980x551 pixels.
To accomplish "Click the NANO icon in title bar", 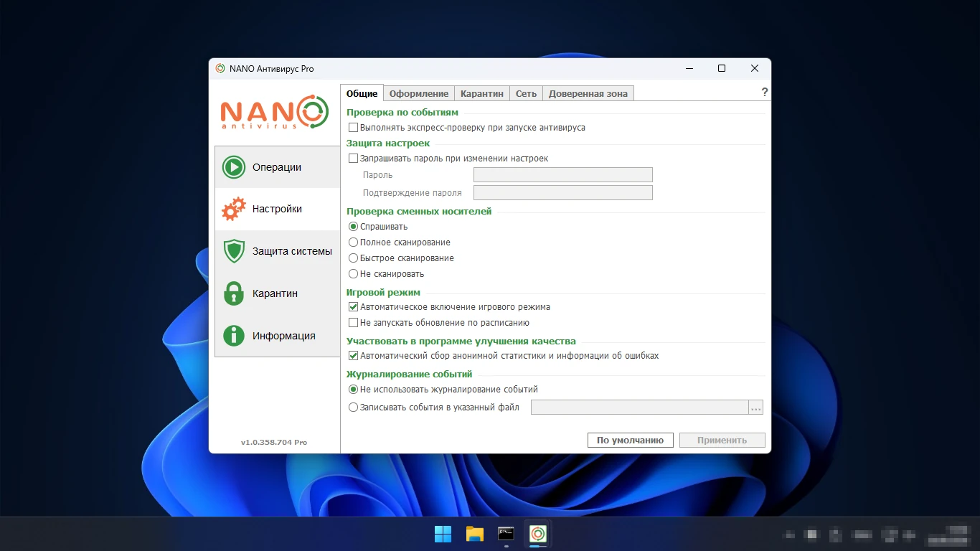I will pos(220,69).
